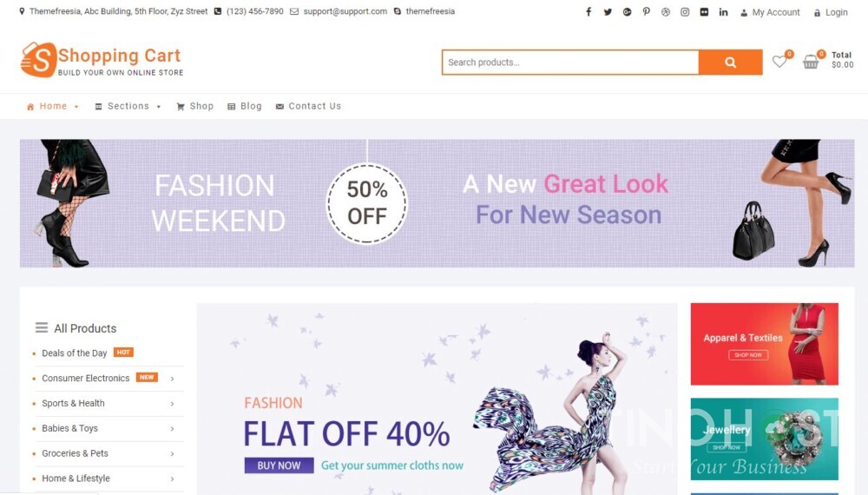Open the Facebook social icon

pos(589,11)
